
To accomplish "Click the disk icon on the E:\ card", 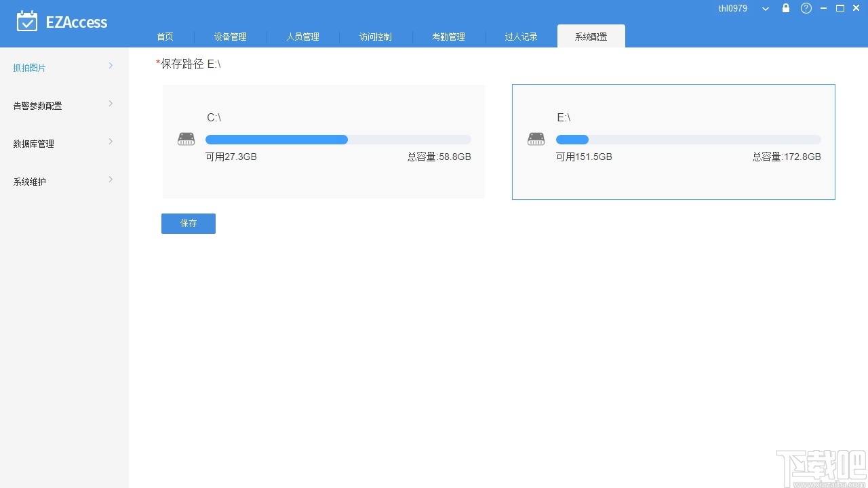I will 536,138.
